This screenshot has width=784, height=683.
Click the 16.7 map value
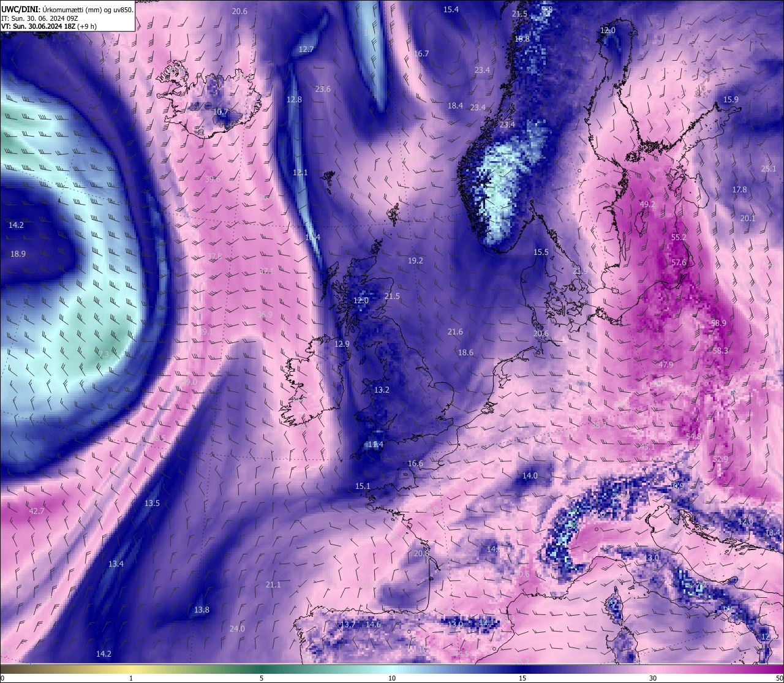coord(421,53)
